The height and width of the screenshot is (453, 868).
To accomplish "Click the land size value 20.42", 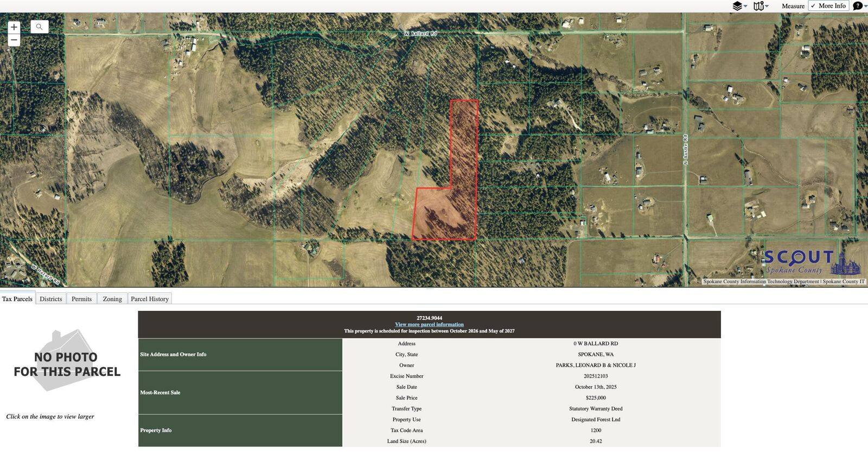I will click(x=596, y=441).
